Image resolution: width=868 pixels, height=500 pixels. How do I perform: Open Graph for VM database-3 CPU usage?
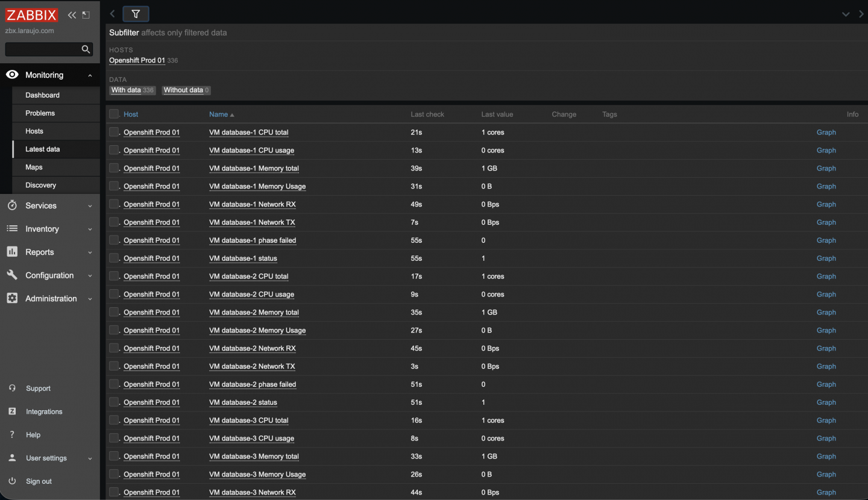click(826, 438)
